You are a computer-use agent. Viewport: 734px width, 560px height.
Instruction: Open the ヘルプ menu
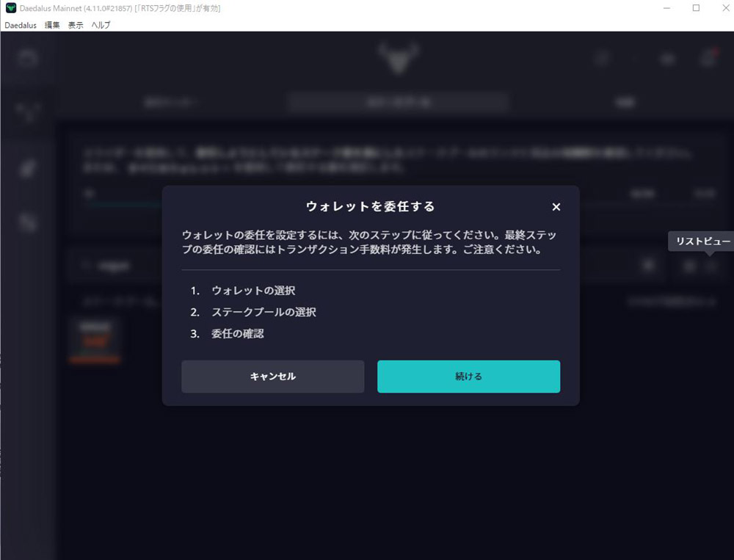click(101, 25)
